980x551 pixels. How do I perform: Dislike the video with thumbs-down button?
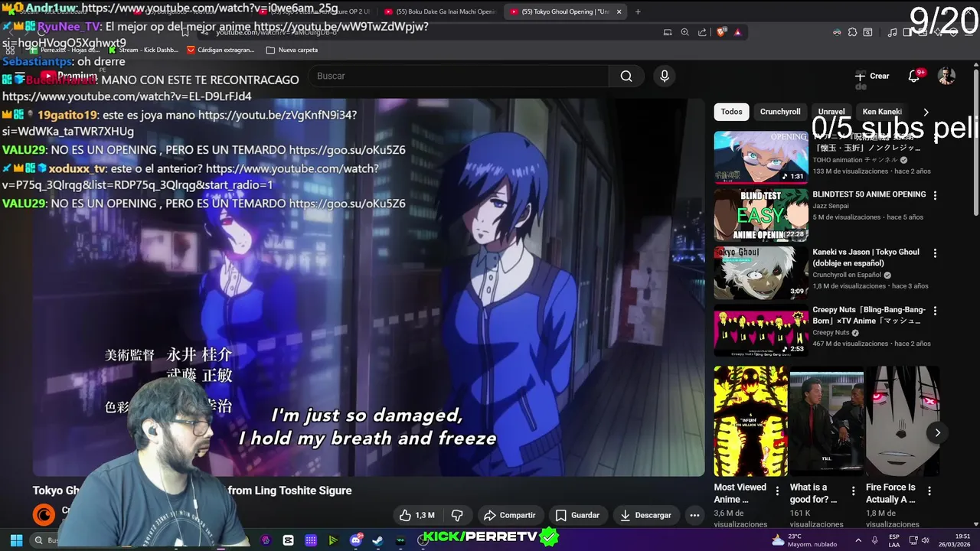tap(457, 515)
